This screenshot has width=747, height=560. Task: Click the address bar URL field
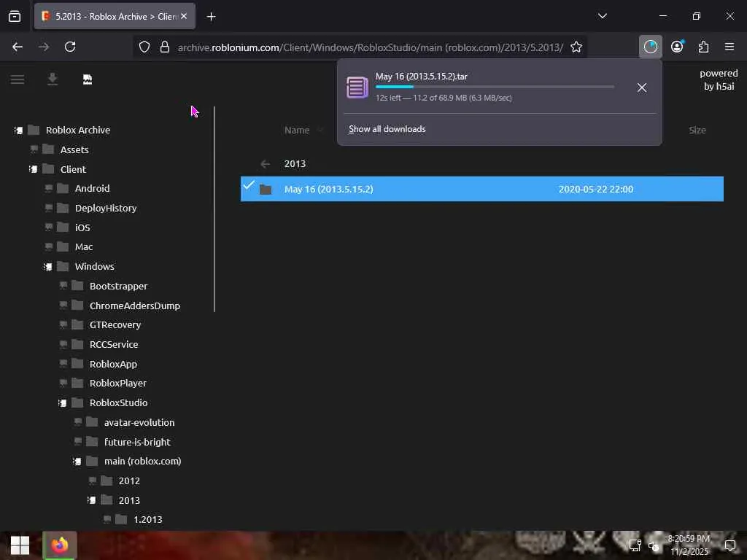tap(370, 47)
